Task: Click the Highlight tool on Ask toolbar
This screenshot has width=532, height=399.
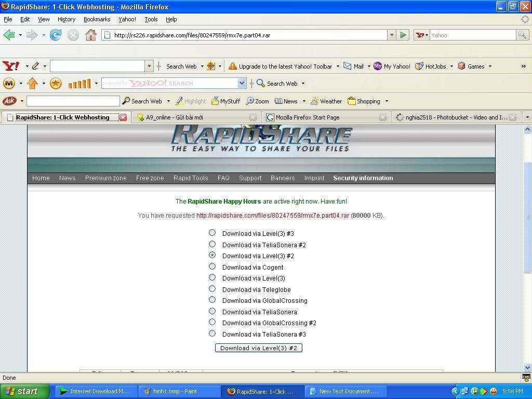Action: (x=191, y=101)
